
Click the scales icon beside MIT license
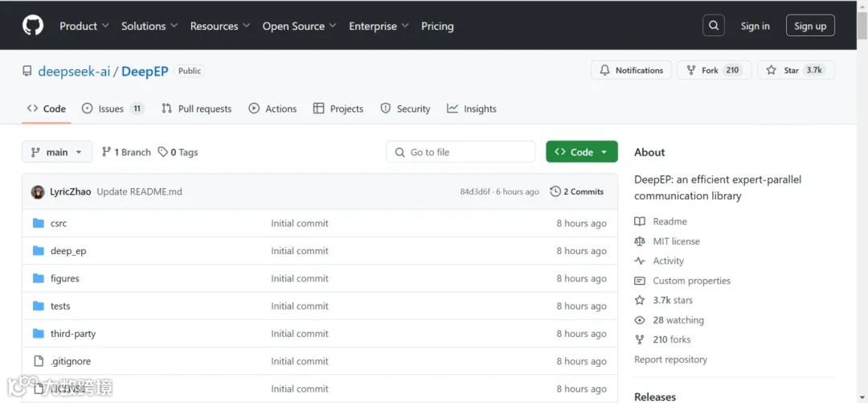coord(640,241)
